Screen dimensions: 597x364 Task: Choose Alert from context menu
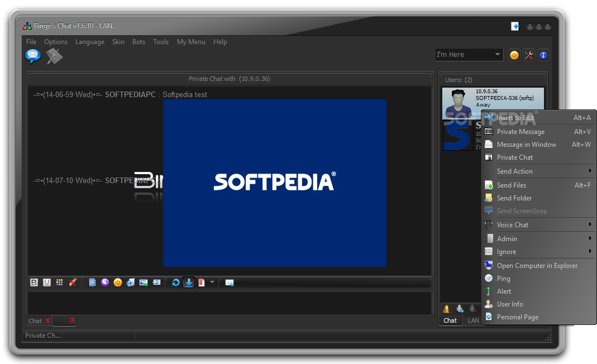[x=538, y=291]
